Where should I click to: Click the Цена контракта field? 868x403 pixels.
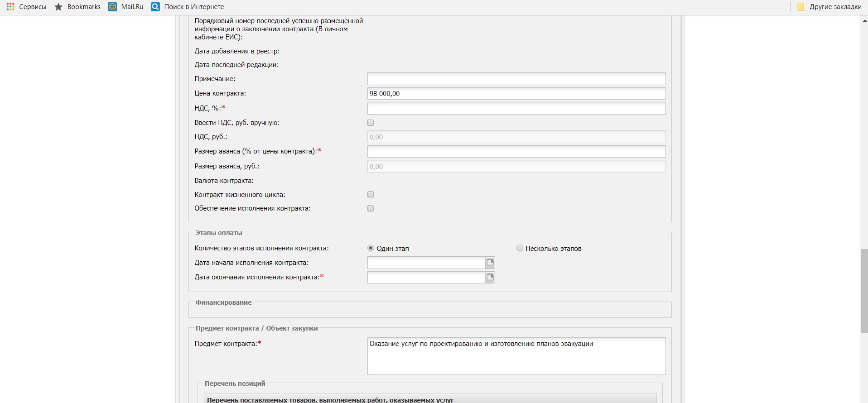tap(516, 94)
